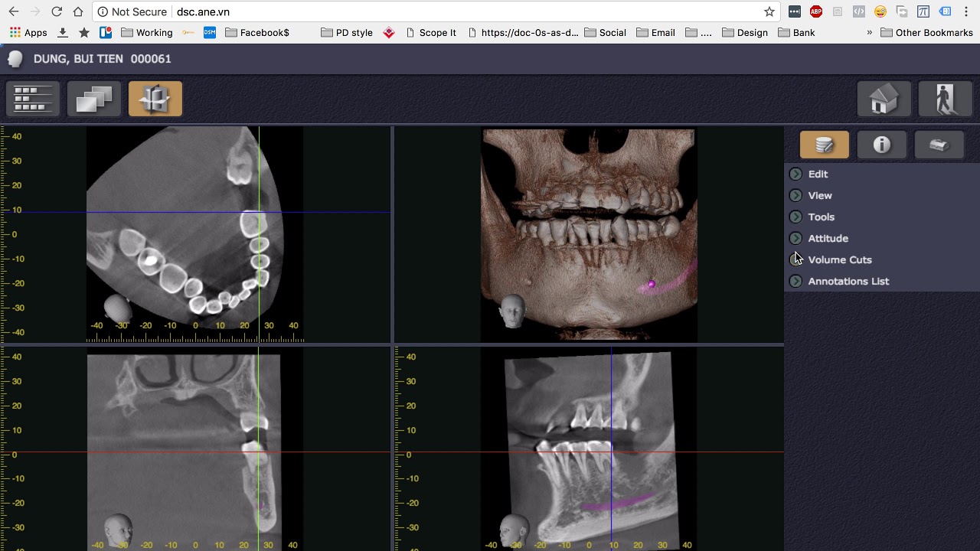
Task: Click the orientation head in axial view
Action: 117,308
